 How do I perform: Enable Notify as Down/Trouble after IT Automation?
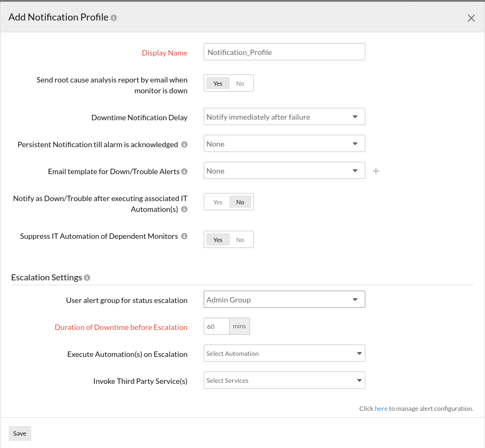click(218, 202)
